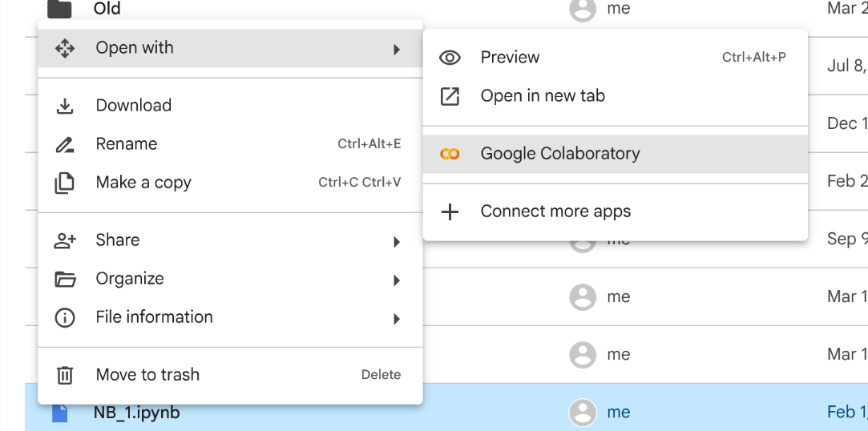868x431 pixels.
Task: Click the Old folder name
Action: (107, 9)
